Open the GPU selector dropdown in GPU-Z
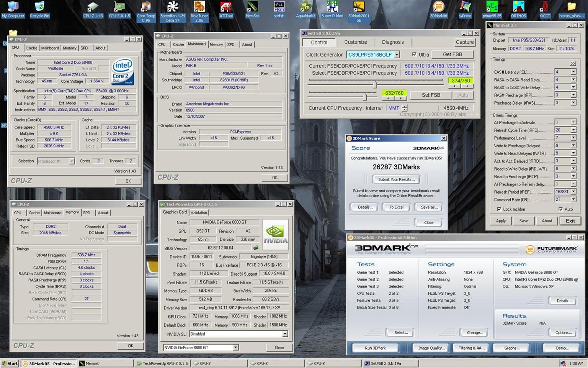 coord(236,347)
